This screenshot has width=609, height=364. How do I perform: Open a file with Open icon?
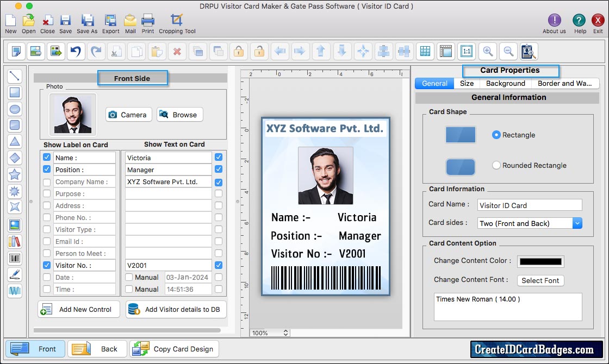[x=28, y=20]
